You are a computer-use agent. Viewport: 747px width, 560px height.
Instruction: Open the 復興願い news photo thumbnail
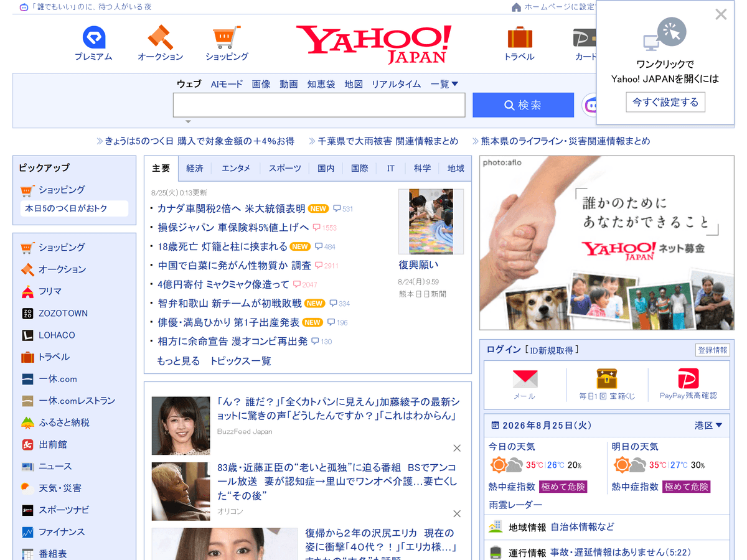(x=431, y=222)
